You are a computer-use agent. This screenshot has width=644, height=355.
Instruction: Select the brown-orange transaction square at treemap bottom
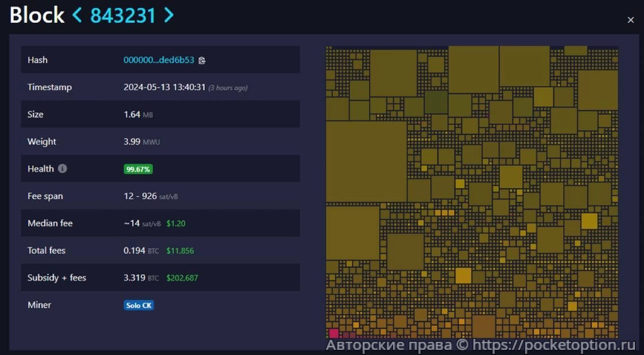pos(483,326)
